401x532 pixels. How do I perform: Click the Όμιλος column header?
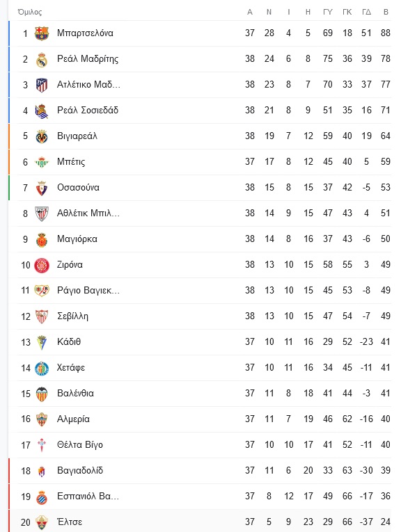tap(30, 13)
